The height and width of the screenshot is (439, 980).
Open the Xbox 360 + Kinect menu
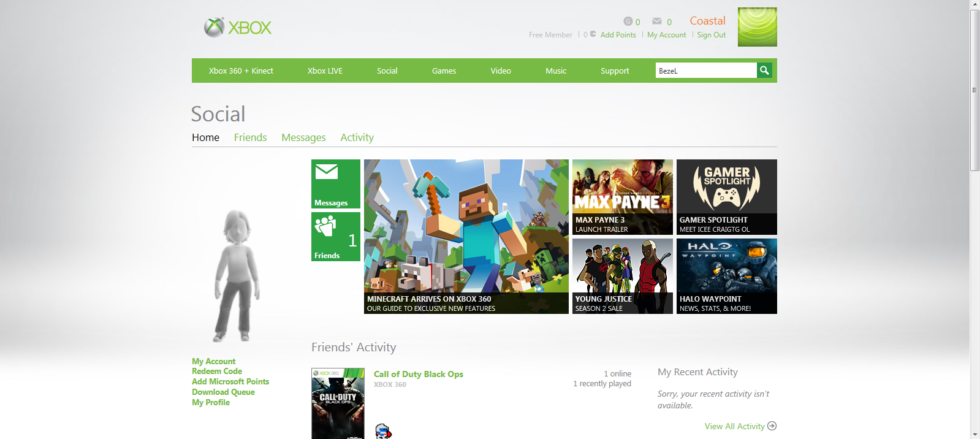(x=241, y=71)
